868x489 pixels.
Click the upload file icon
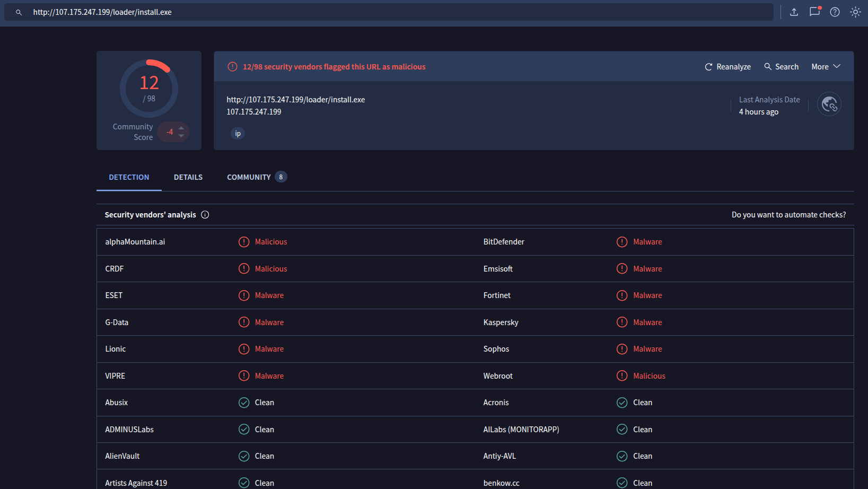tap(794, 12)
